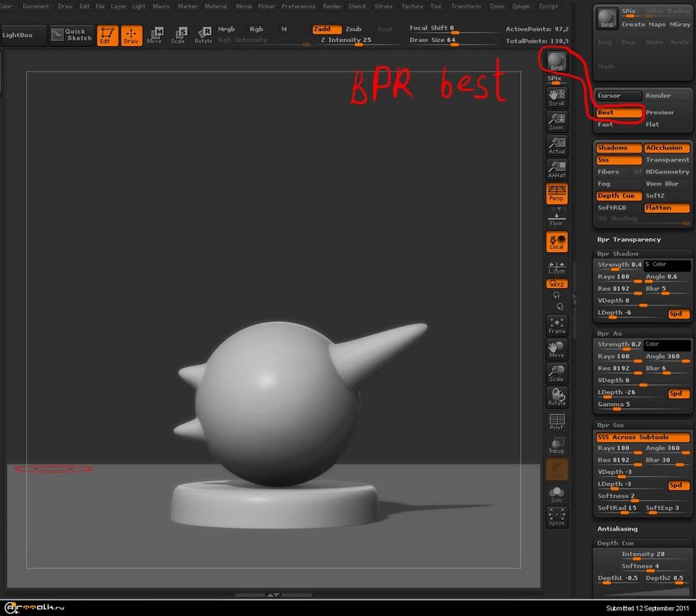Viewport: 696px width, 616px height.
Task: Open Quick Sketch
Action: click(71, 35)
